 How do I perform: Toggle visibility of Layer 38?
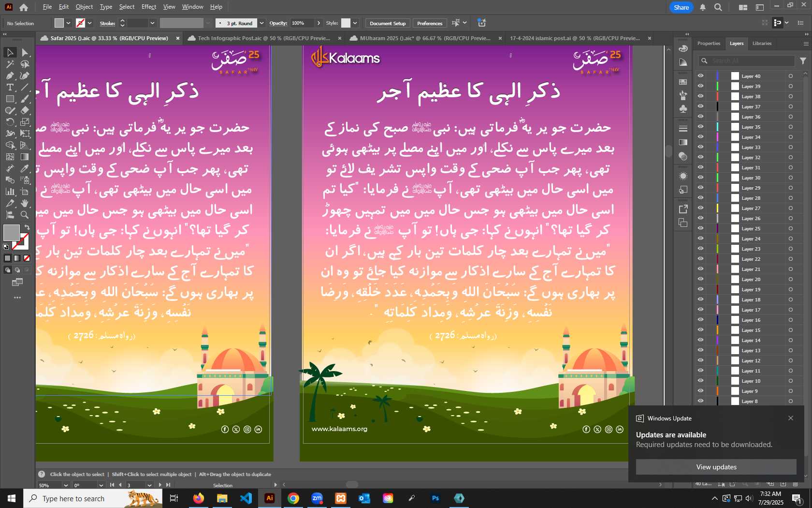pos(700,96)
